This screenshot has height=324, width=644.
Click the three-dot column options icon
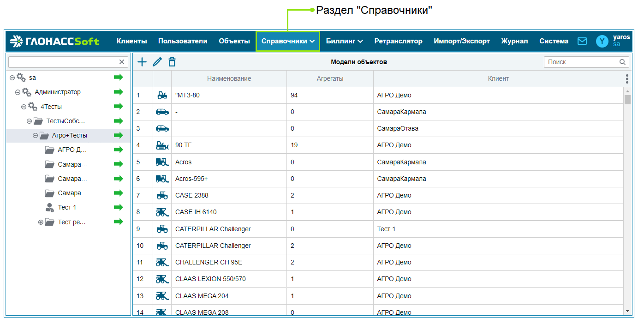click(627, 79)
